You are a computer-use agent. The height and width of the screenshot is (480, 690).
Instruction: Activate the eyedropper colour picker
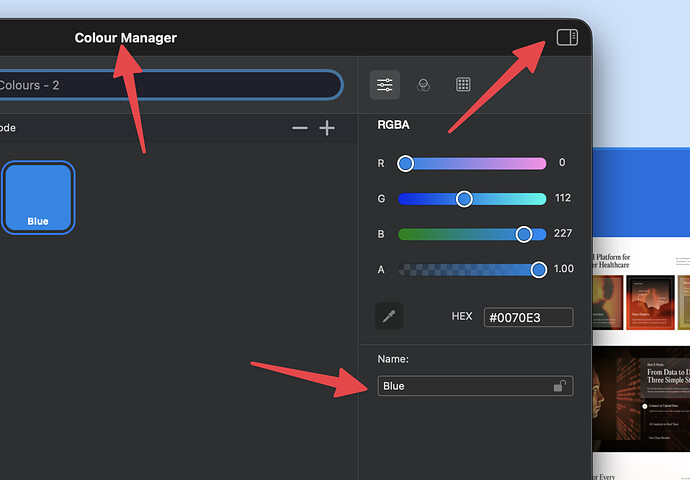point(389,316)
